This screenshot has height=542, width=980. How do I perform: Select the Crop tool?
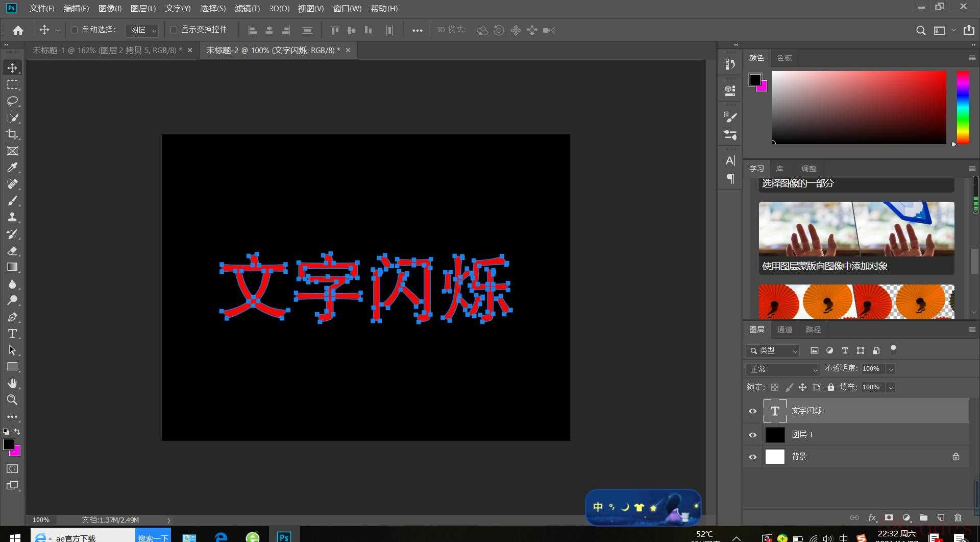(x=12, y=134)
